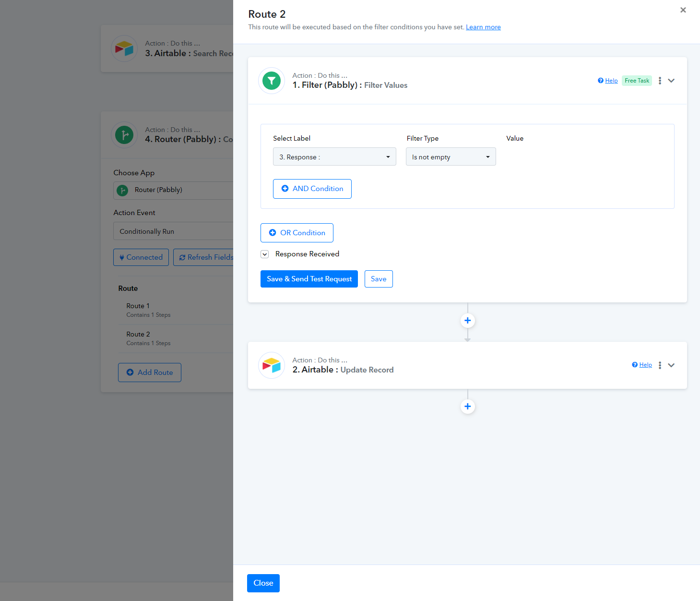Viewport: 700px width, 601px height.
Task: Collapse the Filter Values step with the chevron
Action: [671, 81]
